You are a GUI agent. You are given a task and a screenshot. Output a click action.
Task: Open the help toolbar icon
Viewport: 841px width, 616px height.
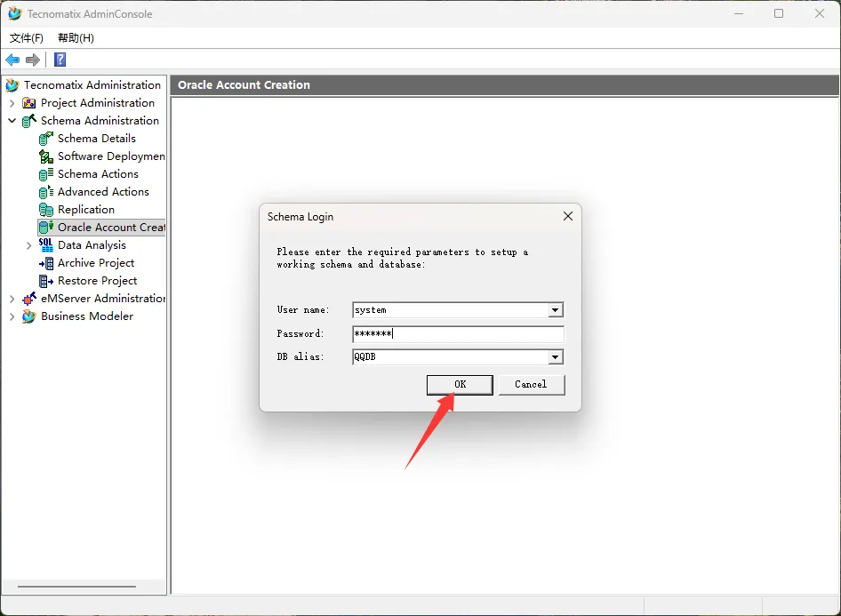click(x=60, y=60)
